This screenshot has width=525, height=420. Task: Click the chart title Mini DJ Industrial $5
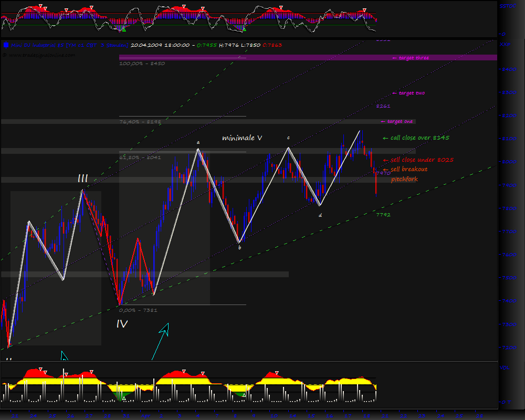click(37, 45)
